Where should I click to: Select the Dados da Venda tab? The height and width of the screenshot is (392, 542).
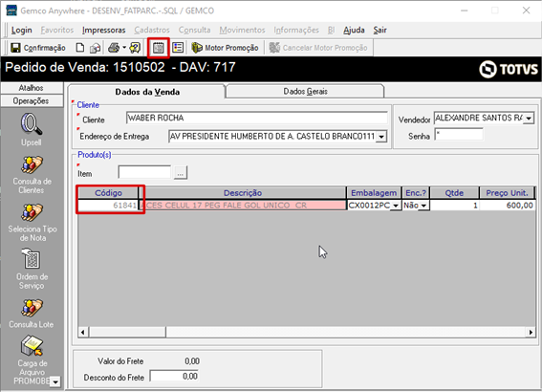(147, 92)
